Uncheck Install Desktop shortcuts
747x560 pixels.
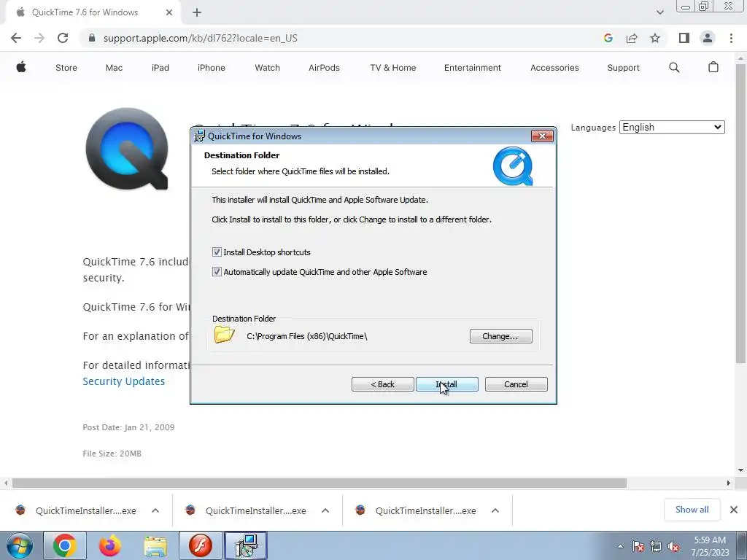click(217, 252)
